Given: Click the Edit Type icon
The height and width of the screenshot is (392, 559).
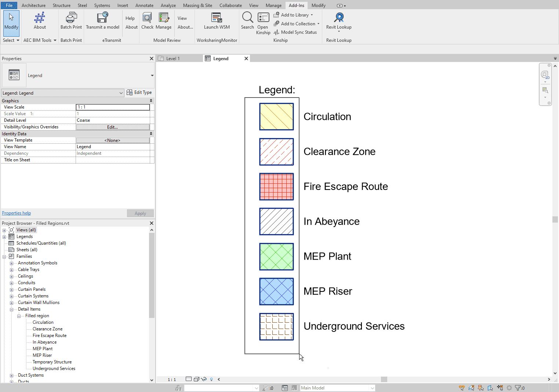Looking at the screenshot, I should 130,92.
